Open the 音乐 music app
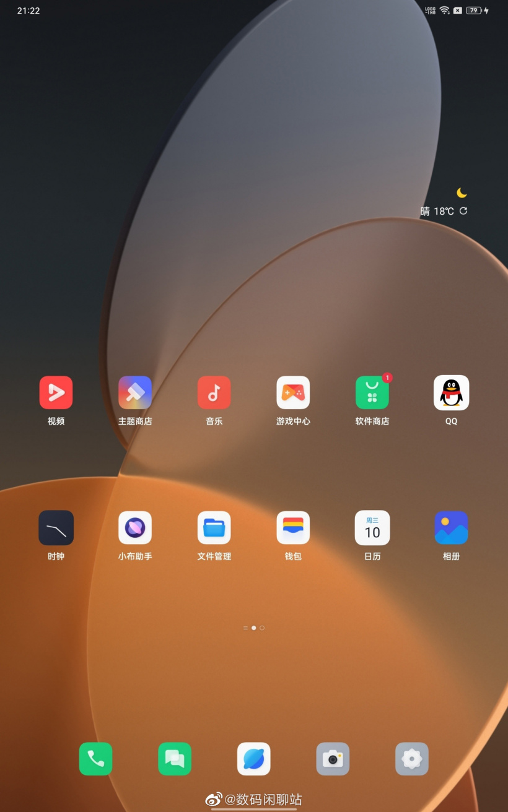 pyautogui.click(x=214, y=392)
